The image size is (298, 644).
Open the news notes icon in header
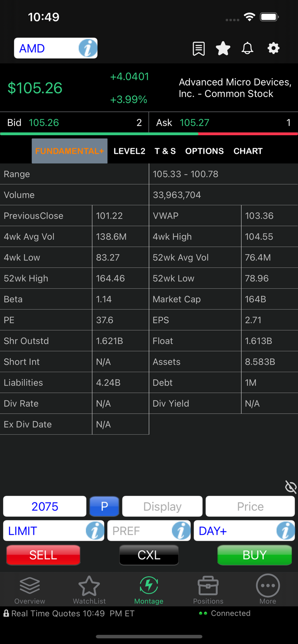pos(199,49)
